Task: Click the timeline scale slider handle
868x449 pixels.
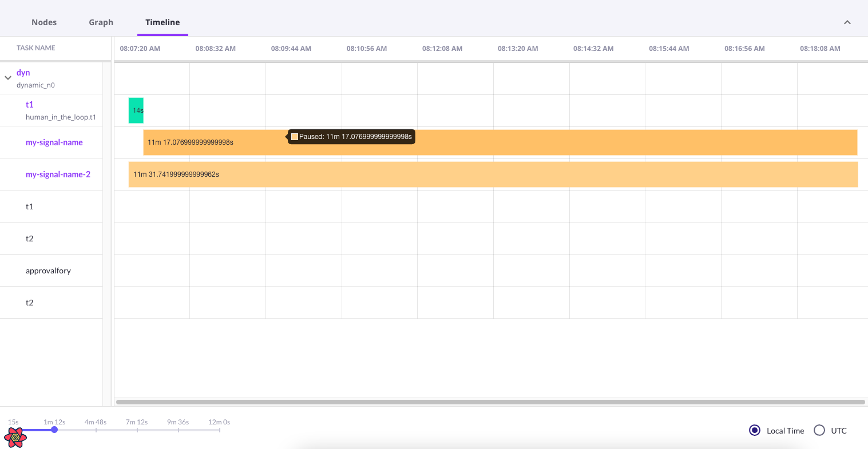Action: click(54, 430)
